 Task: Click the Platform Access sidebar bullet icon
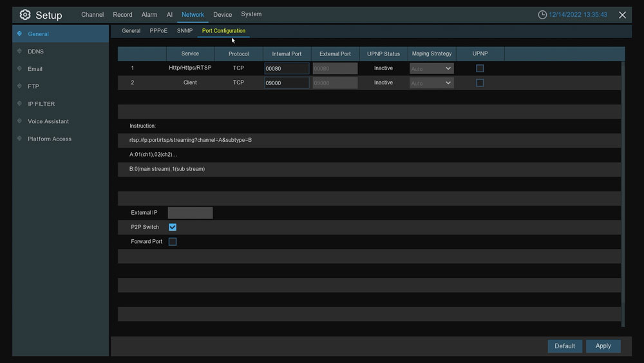[19, 139]
